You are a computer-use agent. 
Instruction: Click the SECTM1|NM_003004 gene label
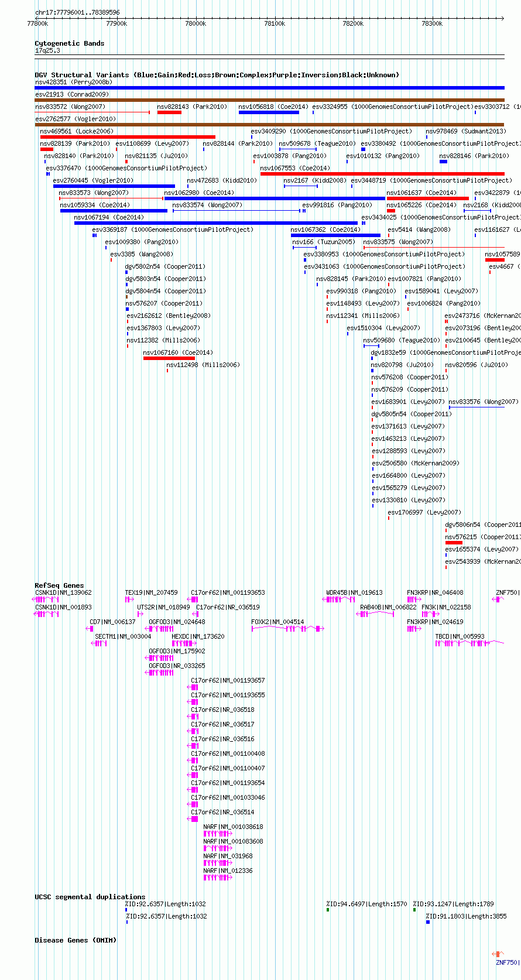123,636
